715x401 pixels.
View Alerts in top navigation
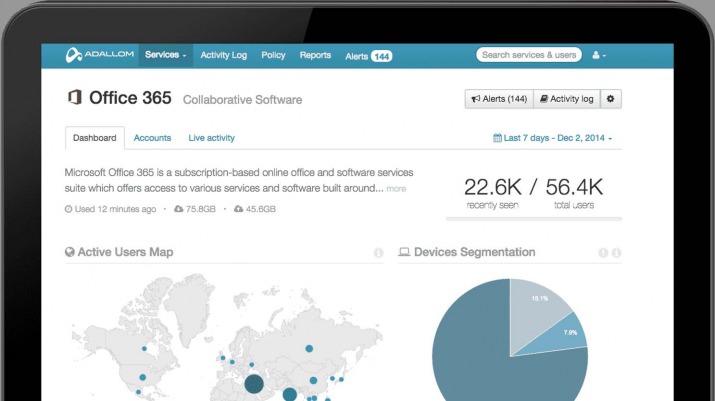click(356, 56)
